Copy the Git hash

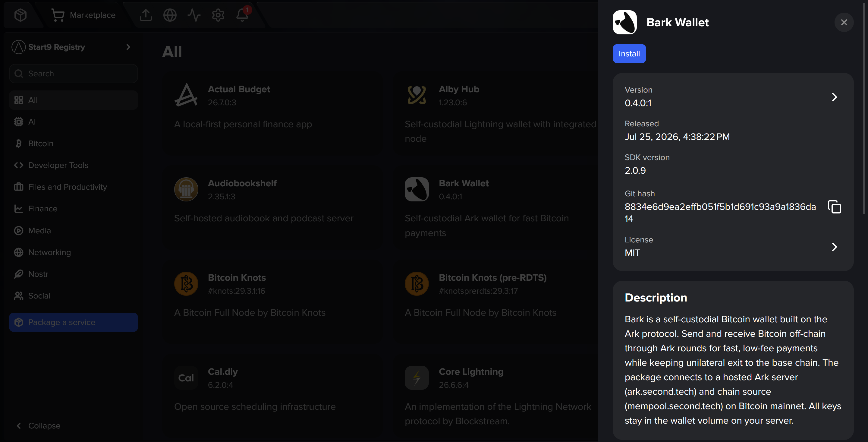click(x=834, y=207)
